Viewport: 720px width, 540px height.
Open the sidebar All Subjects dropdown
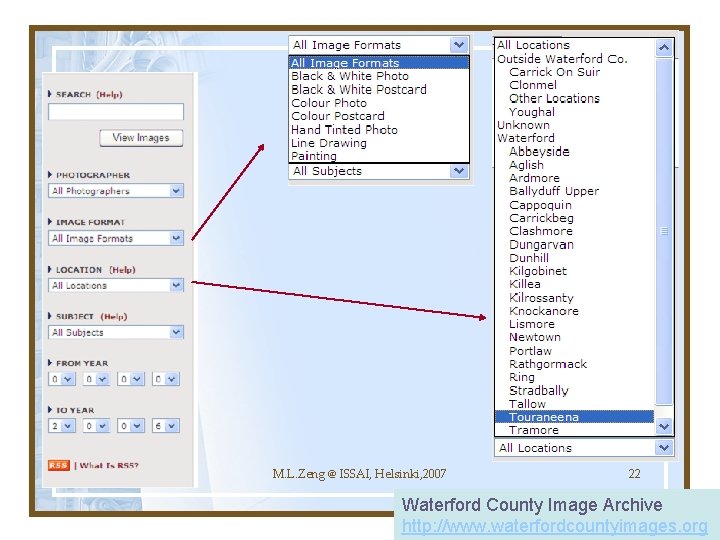coord(116,332)
